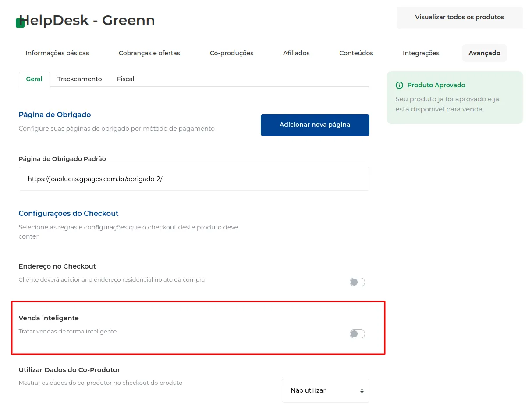This screenshot has width=532, height=419.
Task: Click the Produto Aprovado status text
Action: tap(436, 85)
